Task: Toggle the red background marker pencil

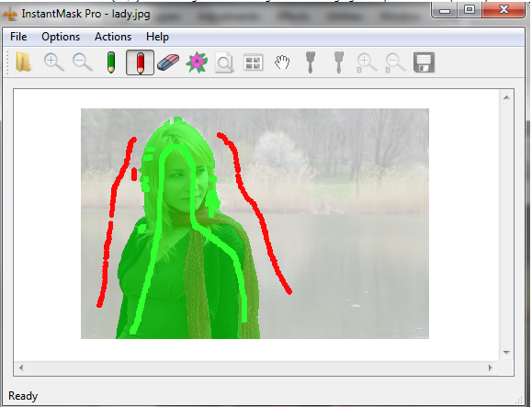Action: coord(140,62)
